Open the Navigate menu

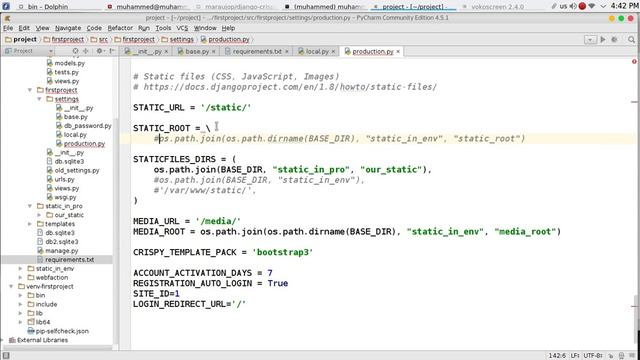coord(68,28)
